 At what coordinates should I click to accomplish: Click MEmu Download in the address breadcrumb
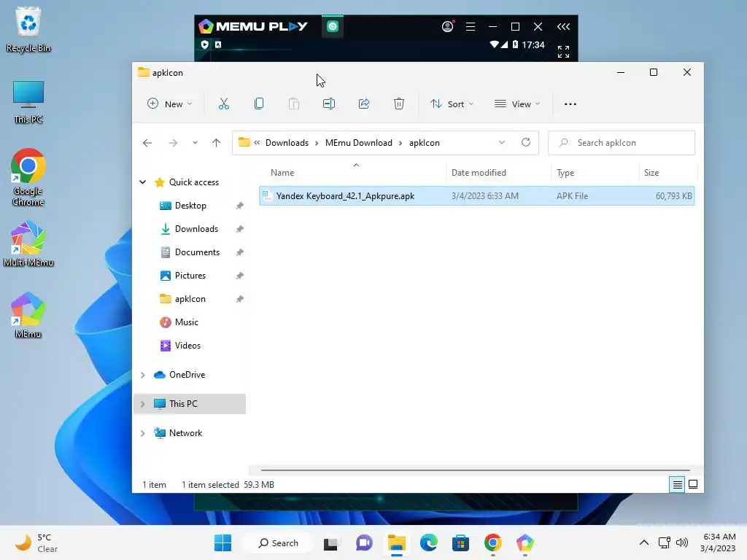point(359,143)
